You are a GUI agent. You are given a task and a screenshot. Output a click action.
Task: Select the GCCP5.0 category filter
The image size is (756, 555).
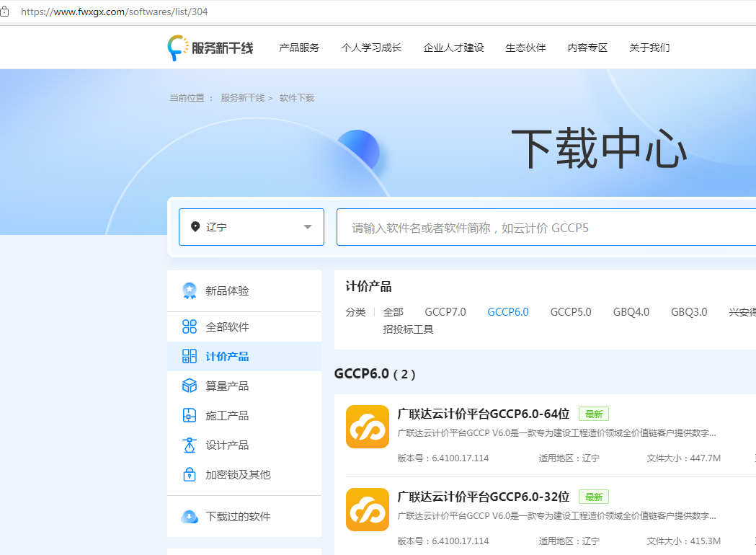point(571,312)
